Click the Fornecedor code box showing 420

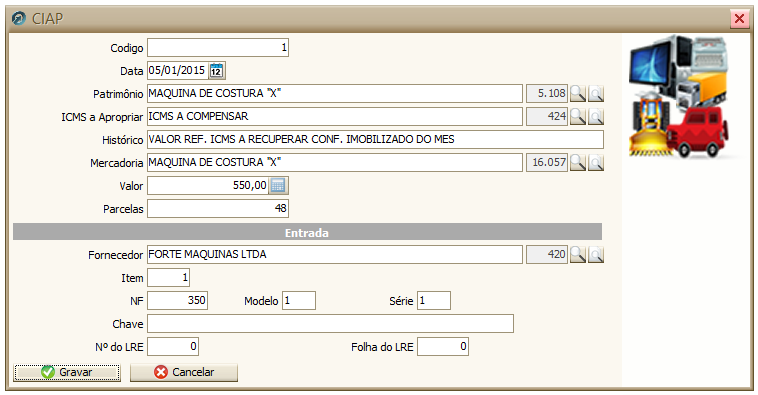547,254
